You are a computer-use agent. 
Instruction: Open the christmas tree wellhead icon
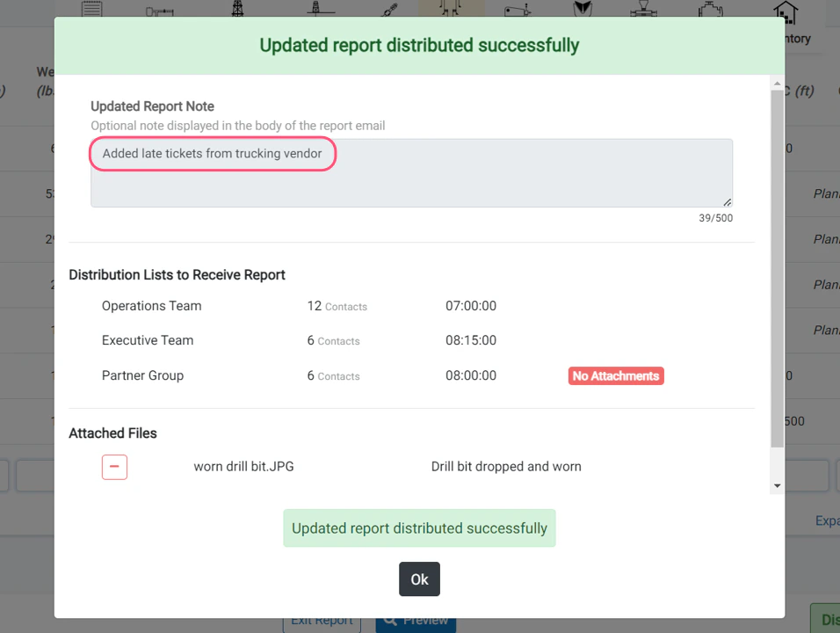point(711,10)
